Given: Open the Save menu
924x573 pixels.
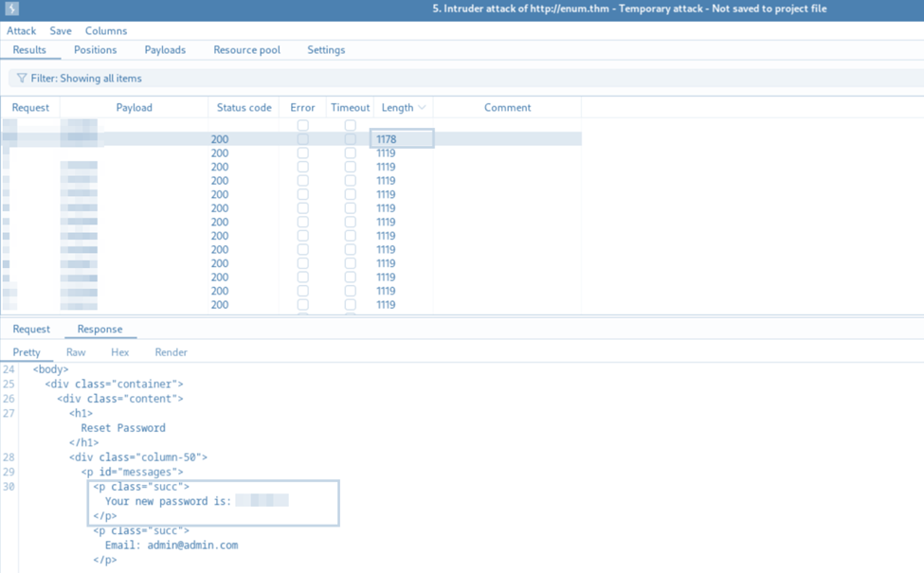Looking at the screenshot, I should pyautogui.click(x=61, y=30).
